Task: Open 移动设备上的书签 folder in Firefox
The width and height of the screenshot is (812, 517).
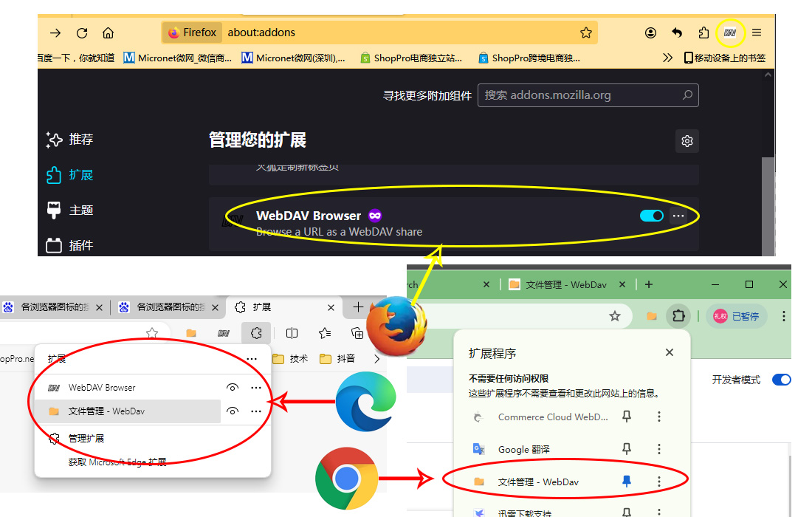Action: [724, 58]
